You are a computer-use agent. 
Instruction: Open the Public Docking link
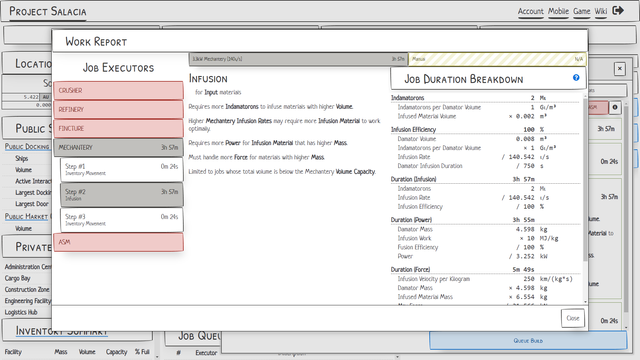27,147
